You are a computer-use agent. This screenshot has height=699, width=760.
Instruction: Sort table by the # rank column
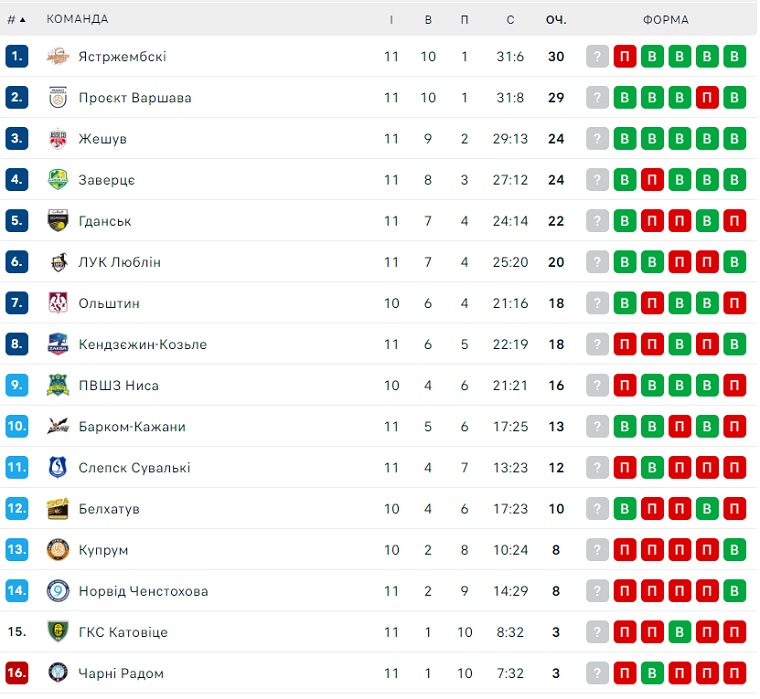coord(16,19)
